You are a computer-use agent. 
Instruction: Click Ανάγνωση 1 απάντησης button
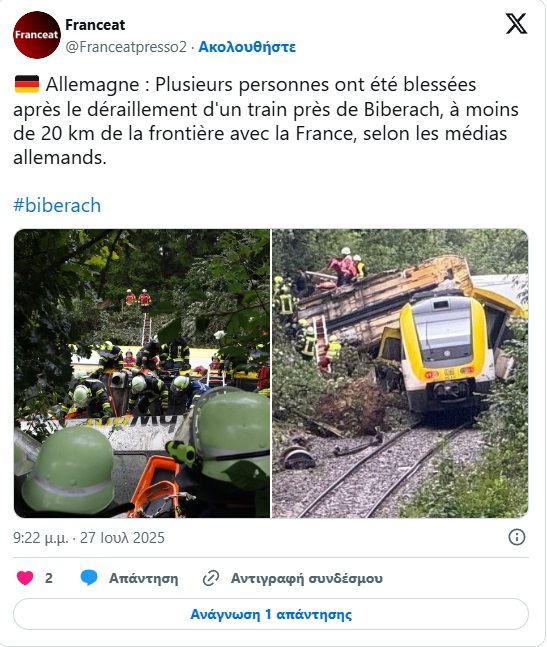click(x=271, y=614)
